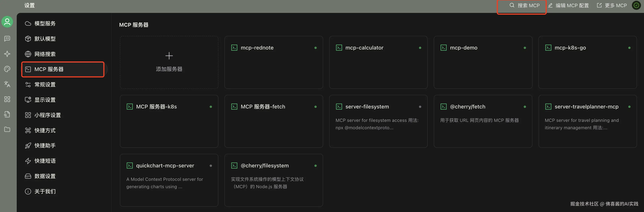The image size is (644, 212).
Task: Click 编辑 MCP 配置 button
Action: [x=568, y=5]
